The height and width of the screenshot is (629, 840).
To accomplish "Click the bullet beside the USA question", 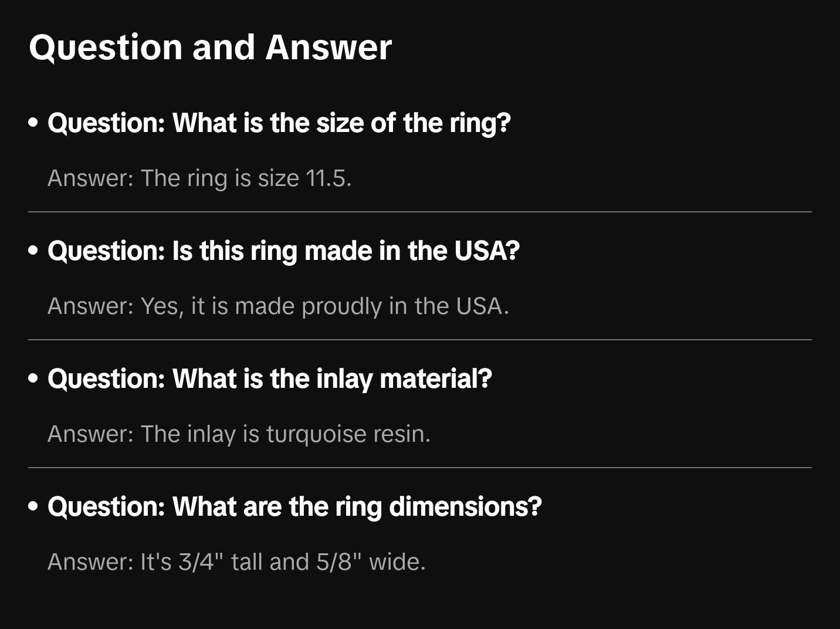I will (x=33, y=251).
